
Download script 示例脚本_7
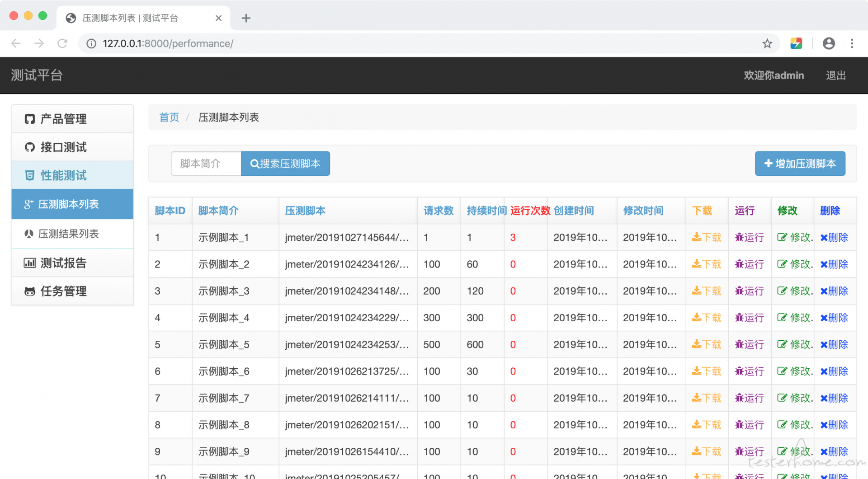(x=707, y=398)
